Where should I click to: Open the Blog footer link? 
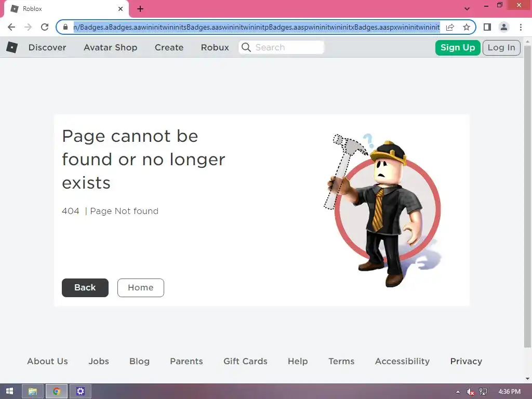tap(139, 362)
